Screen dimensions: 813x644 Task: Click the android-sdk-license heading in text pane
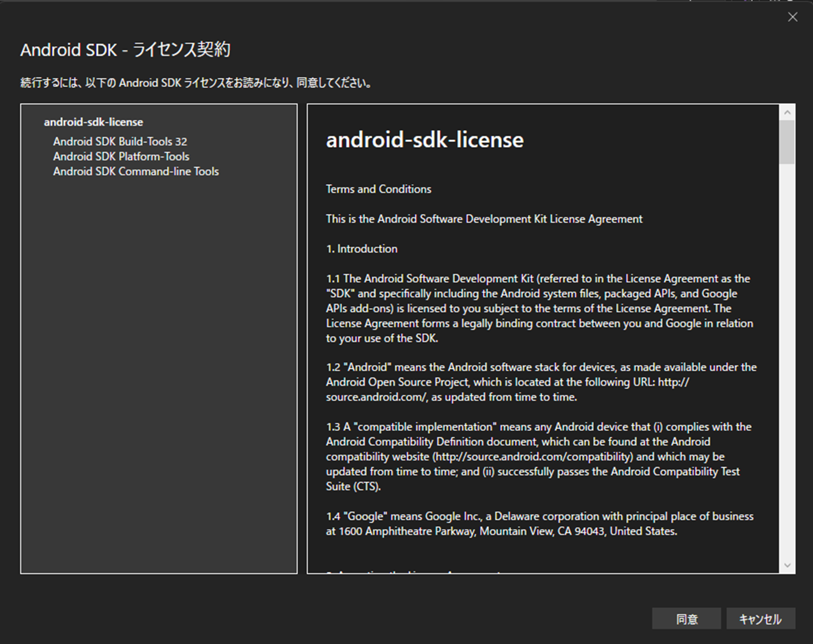pos(425,139)
